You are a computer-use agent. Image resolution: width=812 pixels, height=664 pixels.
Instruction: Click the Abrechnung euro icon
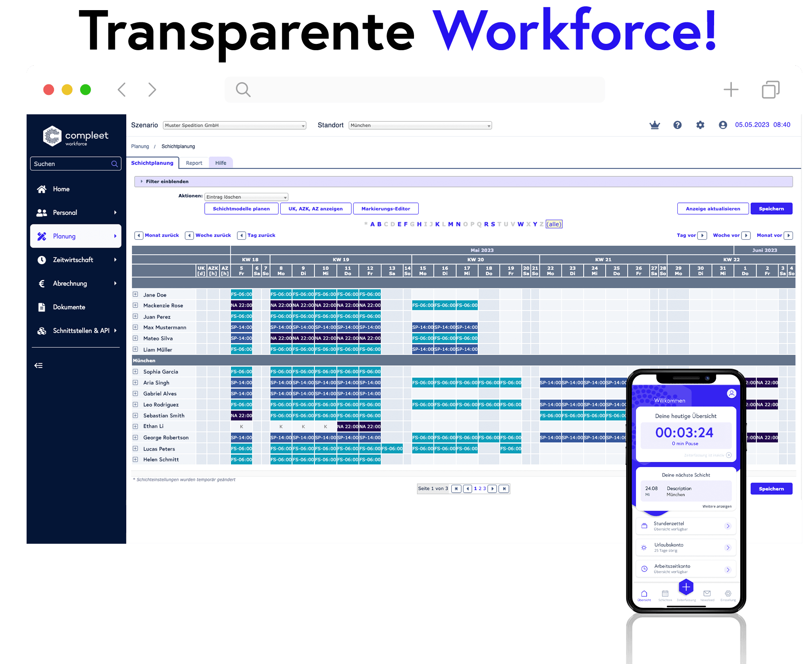(41, 283)
